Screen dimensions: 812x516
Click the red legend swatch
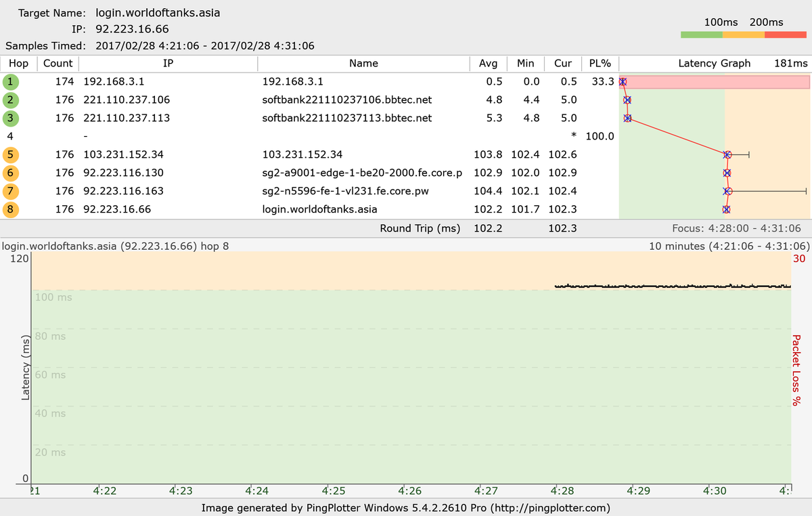pos(786,35)
